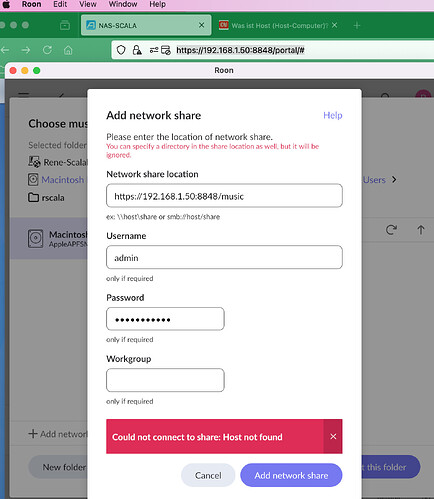Select the Macintosh AppleAPFS volume row
Image resolution: width=434 pixels, height=499 pixels.
[x=49, y=239]
